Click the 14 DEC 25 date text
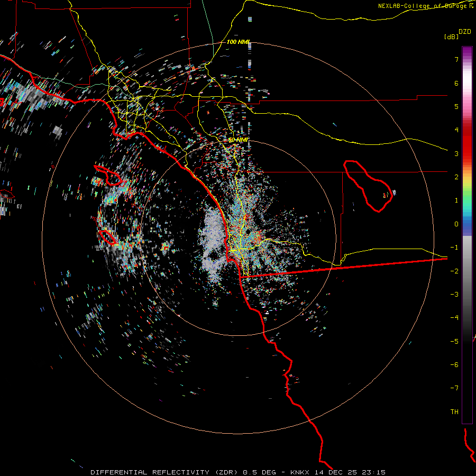 [x=335, y=472]
